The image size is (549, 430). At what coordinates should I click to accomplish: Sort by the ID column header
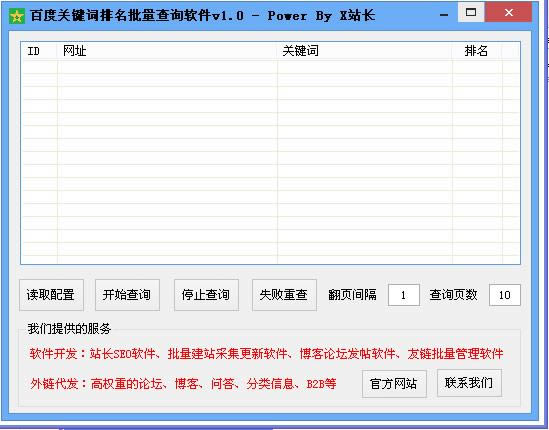tap(39, 51)
